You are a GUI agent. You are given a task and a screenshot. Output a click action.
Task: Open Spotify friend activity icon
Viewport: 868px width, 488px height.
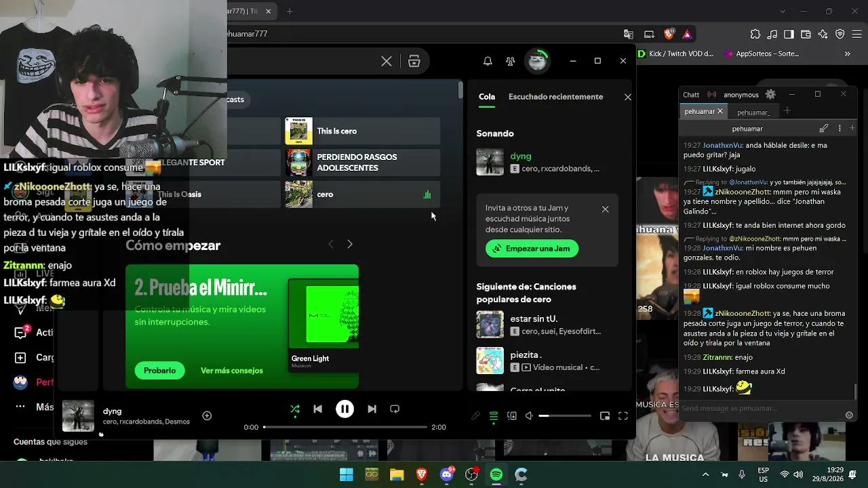click(511, 62)
